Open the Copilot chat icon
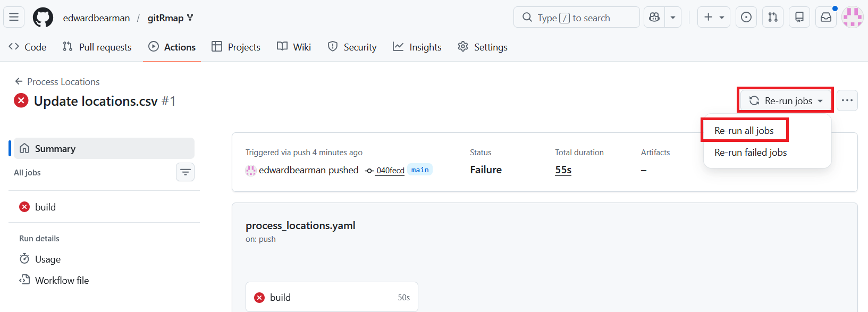 (x=654, y=18)
